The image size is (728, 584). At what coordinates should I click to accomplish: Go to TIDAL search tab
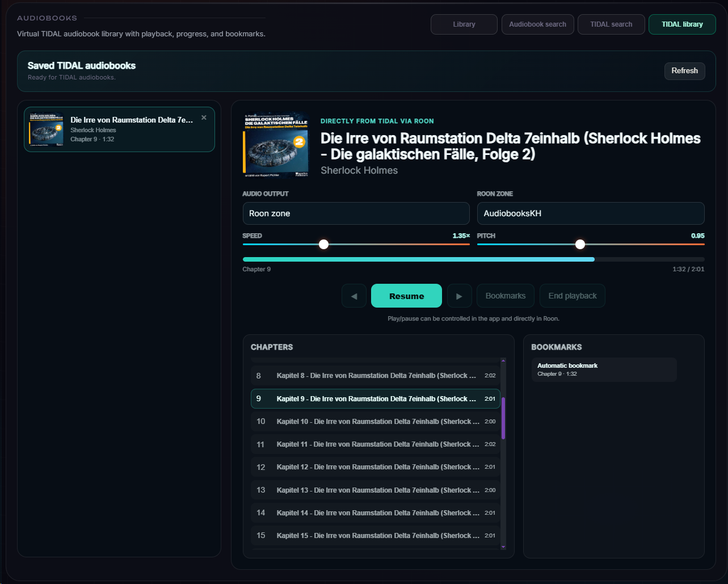[x=611, y=24]
